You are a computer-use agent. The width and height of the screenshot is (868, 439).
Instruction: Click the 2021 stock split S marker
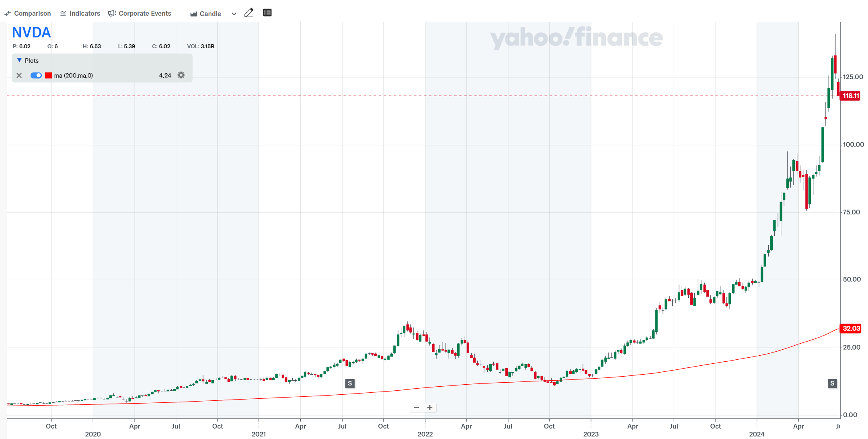click(x=350, y=383)
